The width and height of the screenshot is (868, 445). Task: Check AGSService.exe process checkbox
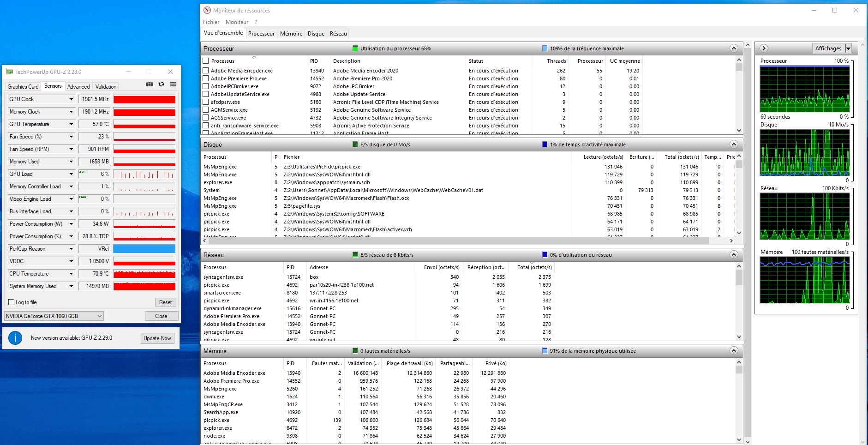(206, 118)
